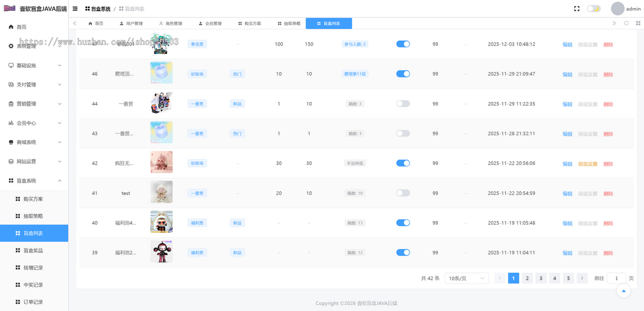
Task: Click 编辑 for row 46
Action: tap(567, 74)
